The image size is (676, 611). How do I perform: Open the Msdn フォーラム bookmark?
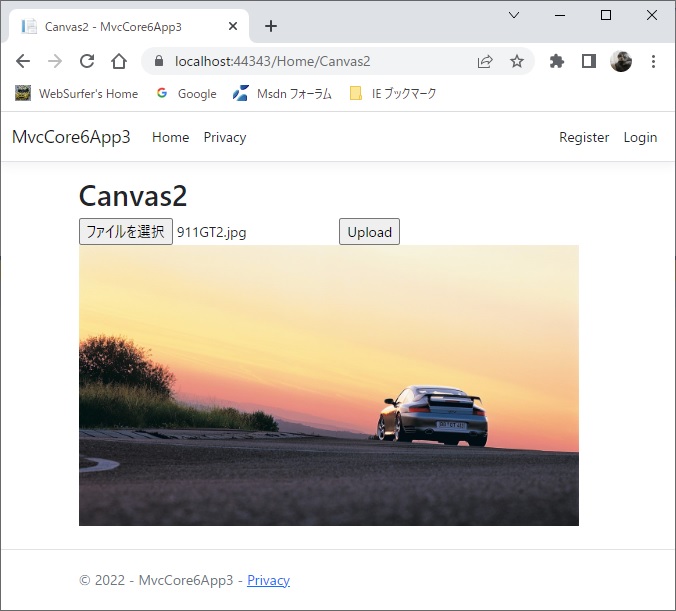(x=282, y=94)
